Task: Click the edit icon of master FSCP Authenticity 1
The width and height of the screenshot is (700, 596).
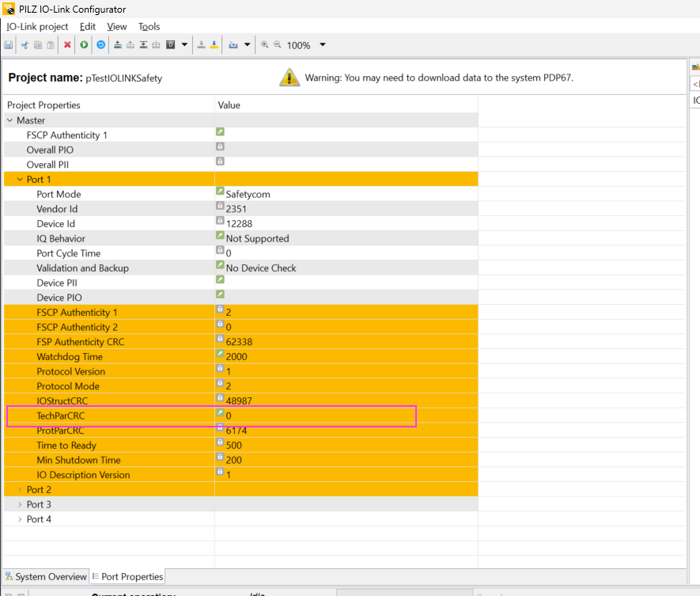Action: 220,132
